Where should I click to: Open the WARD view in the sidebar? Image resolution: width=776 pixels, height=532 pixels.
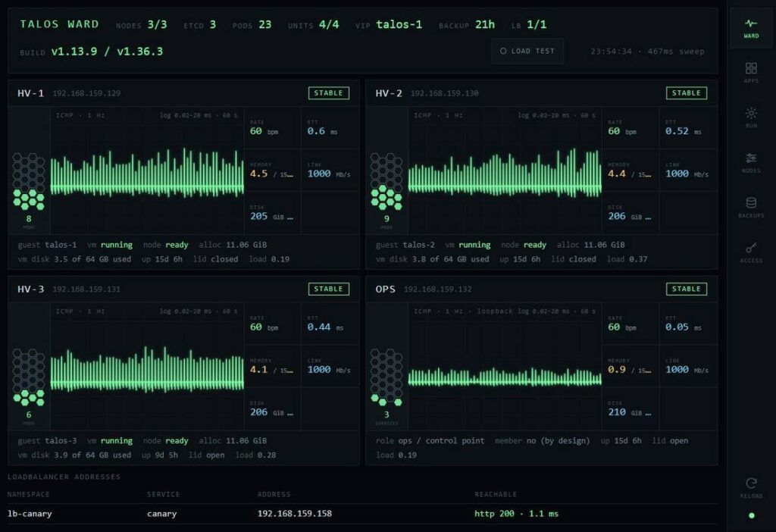tap(751, 28)
